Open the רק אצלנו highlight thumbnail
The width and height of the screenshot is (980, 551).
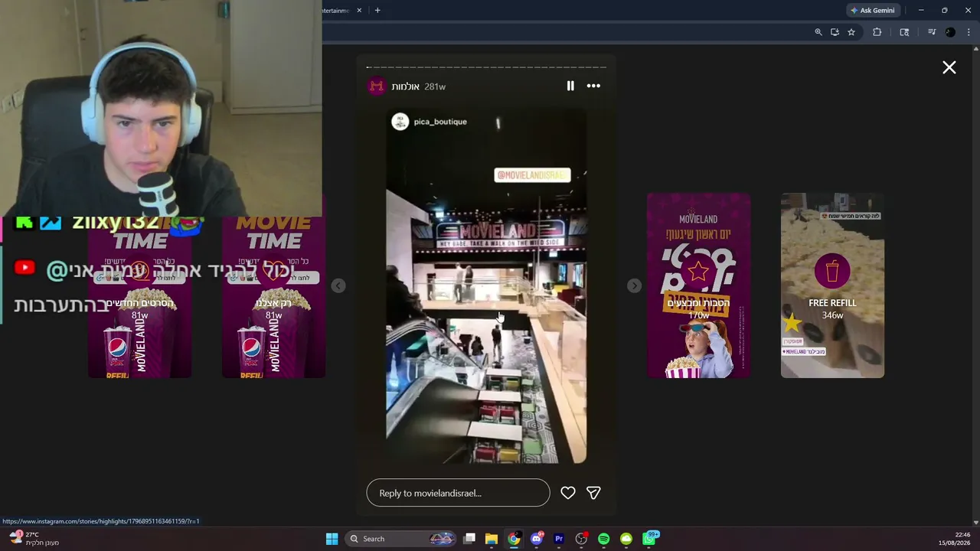tap(273, 285)
